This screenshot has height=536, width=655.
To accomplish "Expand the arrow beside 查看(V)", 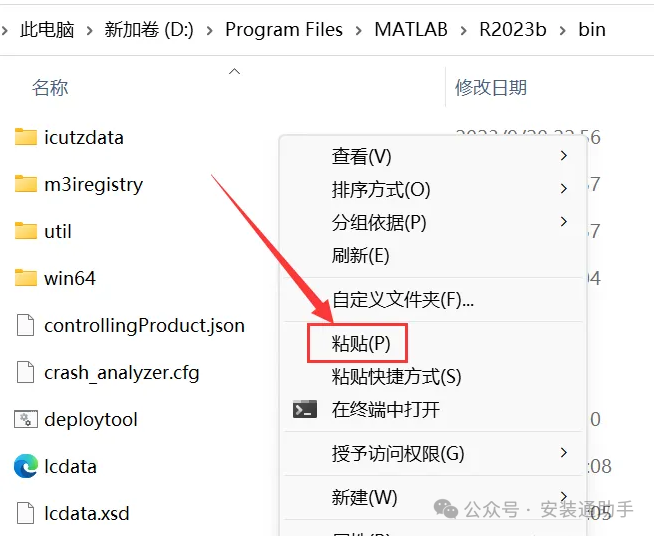I will tap(564, 156).
